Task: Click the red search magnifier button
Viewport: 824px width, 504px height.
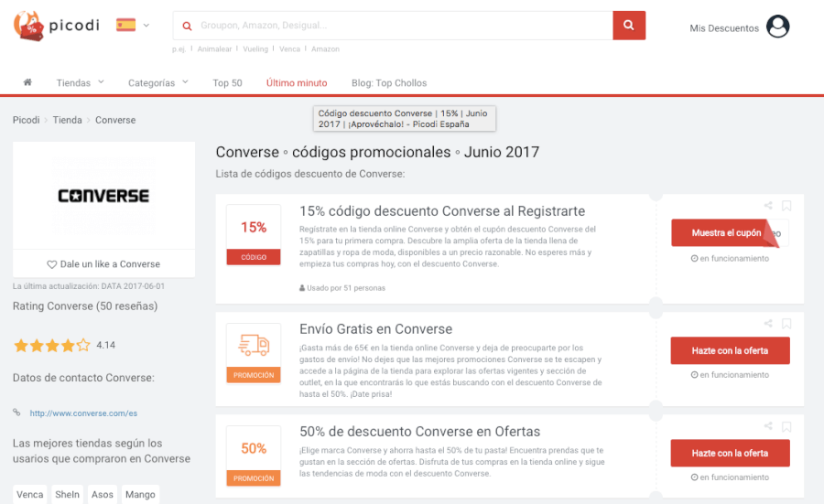Action: (628, 26)
